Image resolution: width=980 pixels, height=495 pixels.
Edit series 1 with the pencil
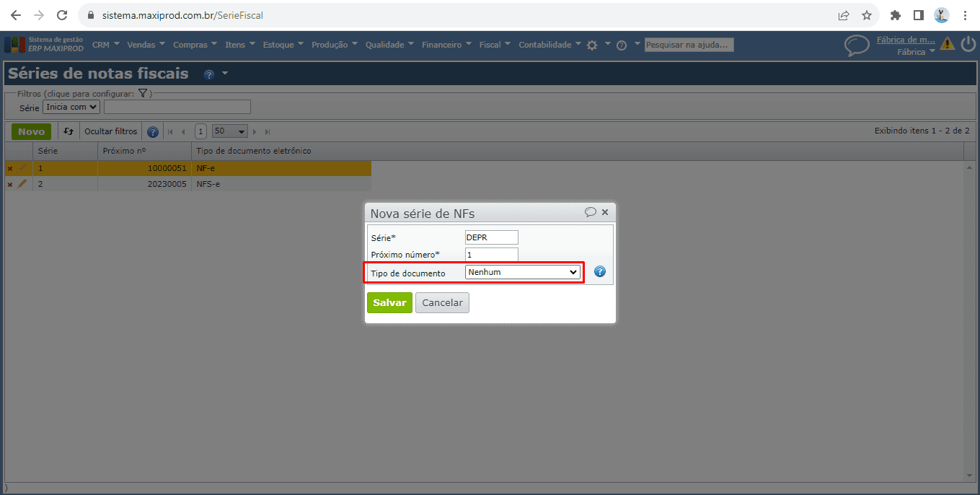click(22, 168)
